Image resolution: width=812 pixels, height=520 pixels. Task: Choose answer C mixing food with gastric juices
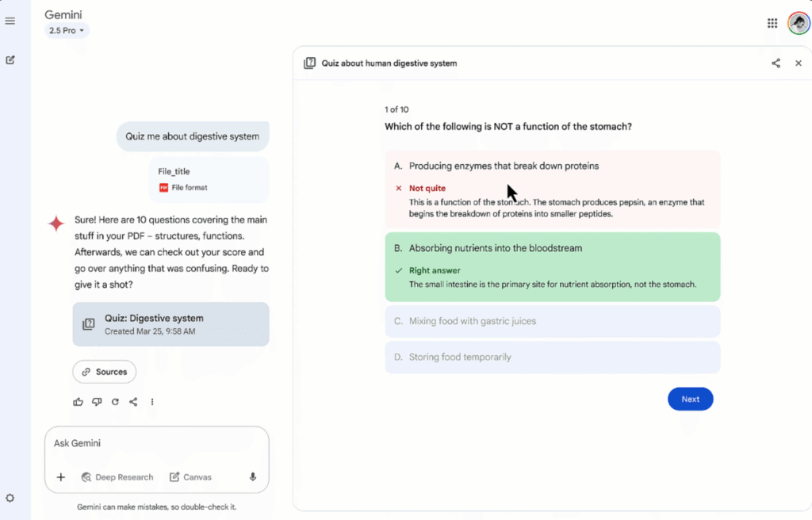(553, 321)
